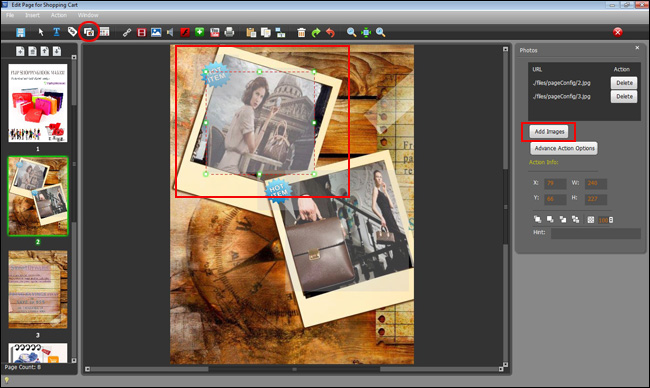The width and height of the screenshot is (650, 388).
Task: Delete the page with the page-trash icon
Action: pos(32,51)
